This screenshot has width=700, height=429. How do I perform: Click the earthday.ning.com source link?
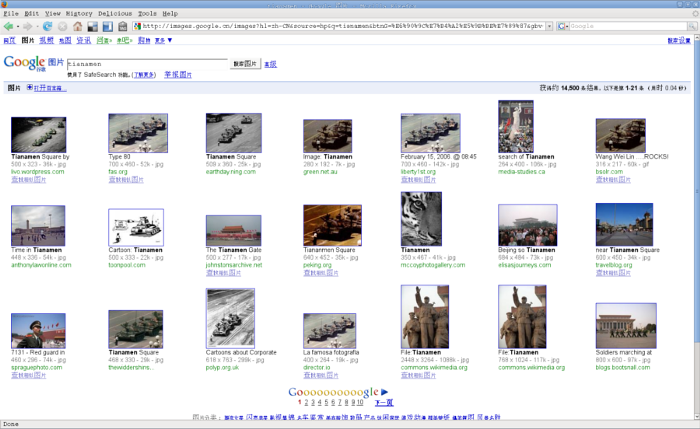231,172
